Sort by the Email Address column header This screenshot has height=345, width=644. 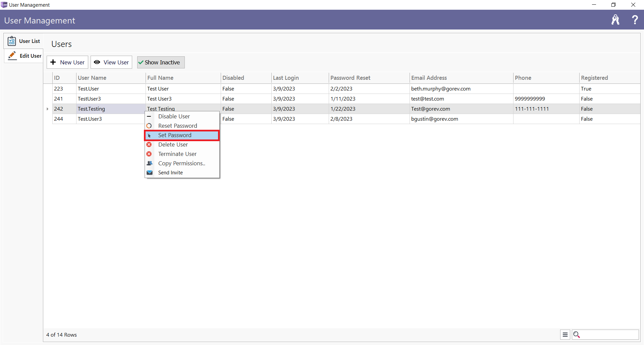tap(461, 78)
